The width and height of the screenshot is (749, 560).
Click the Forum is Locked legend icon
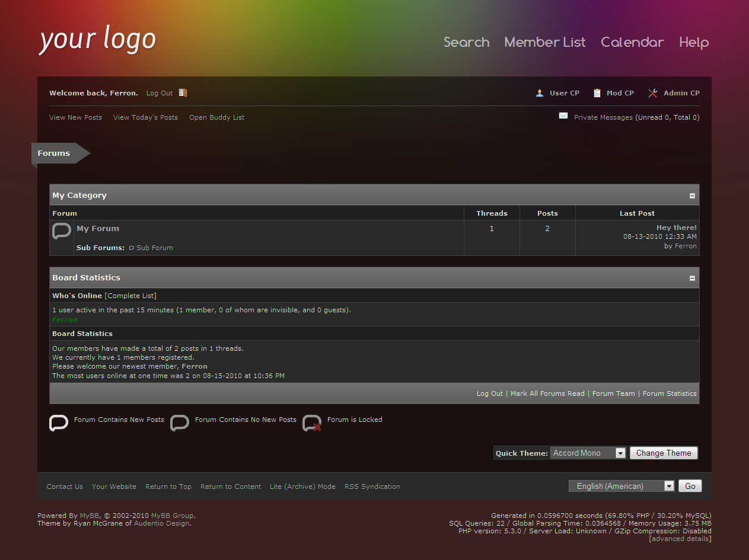(x=312, y=423)
